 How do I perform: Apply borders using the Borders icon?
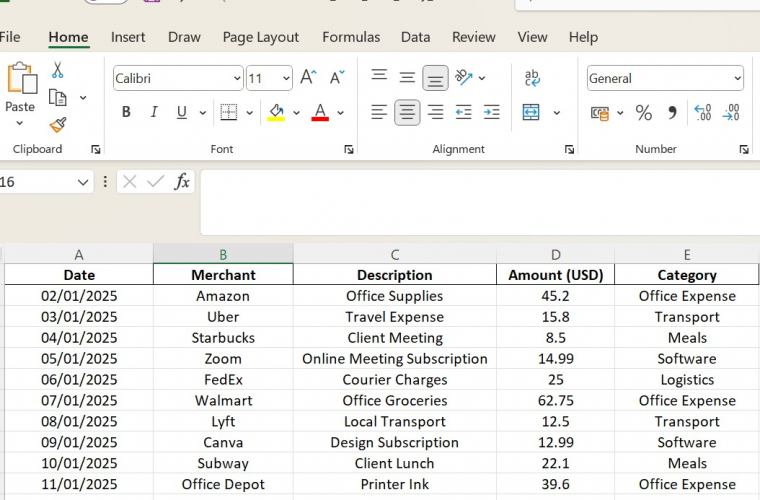click(228, 112)
